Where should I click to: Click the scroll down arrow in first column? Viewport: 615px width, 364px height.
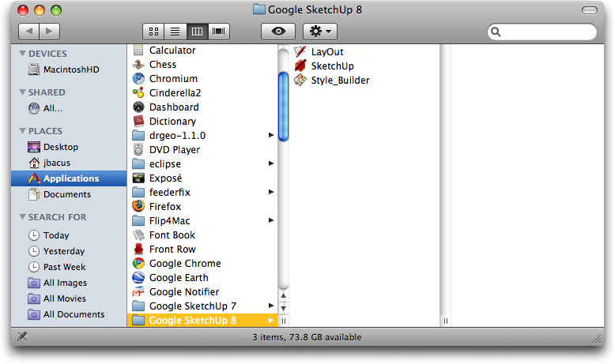[x=283, y=309]
